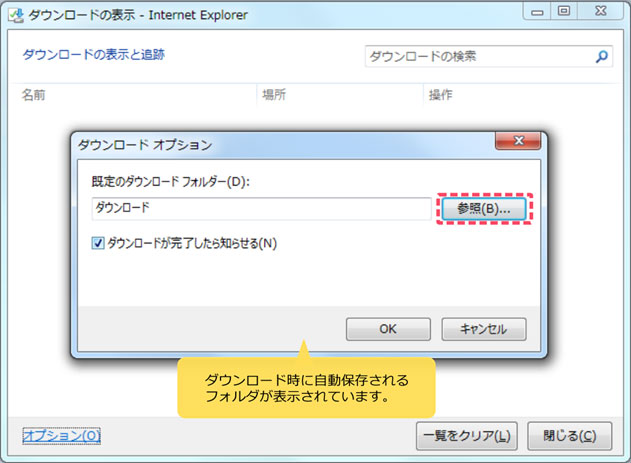Click 一覧をクリア(L) button
Screen dimensions: 631x463
[467, 436]
